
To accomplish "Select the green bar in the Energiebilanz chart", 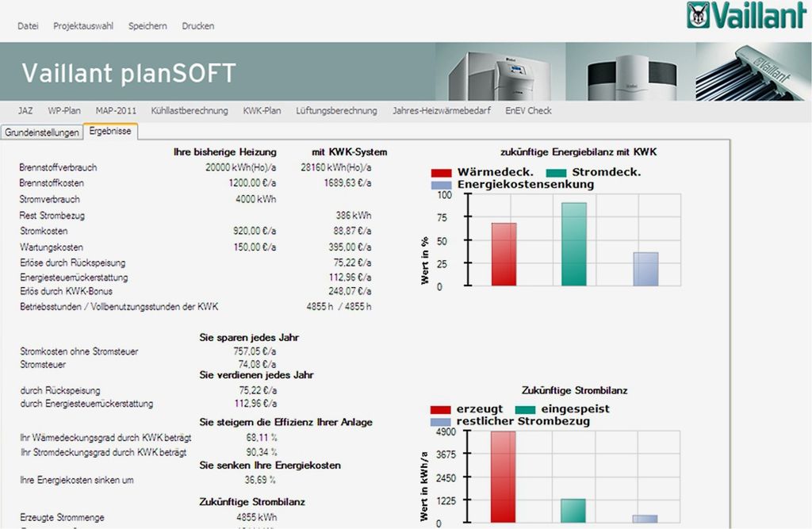I will pyautogui.click(x=574, y=244).
